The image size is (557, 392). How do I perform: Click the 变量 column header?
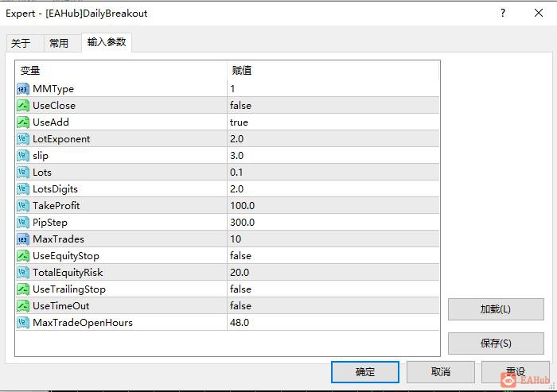pos(30,71)
